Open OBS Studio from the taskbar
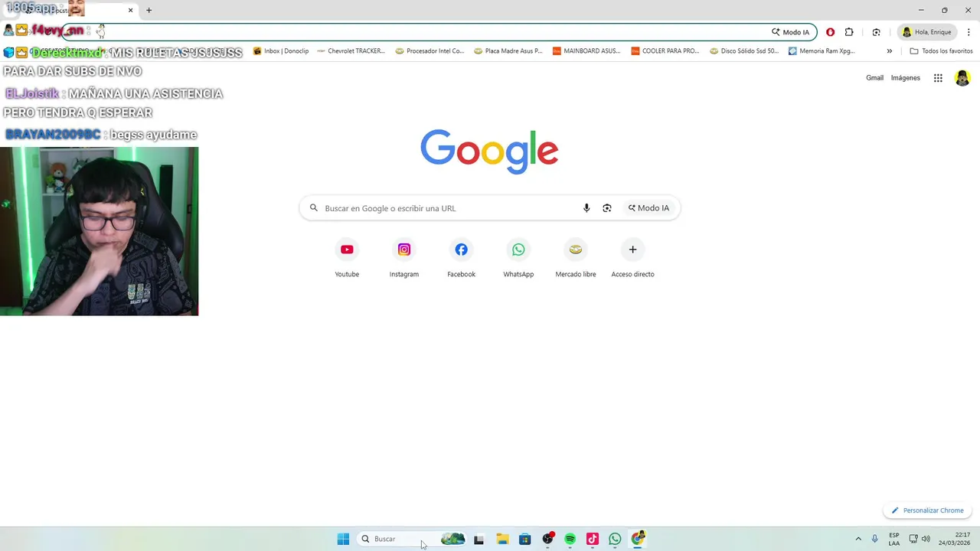The height and width of the screenshot is (551, 980). [547, 539]
